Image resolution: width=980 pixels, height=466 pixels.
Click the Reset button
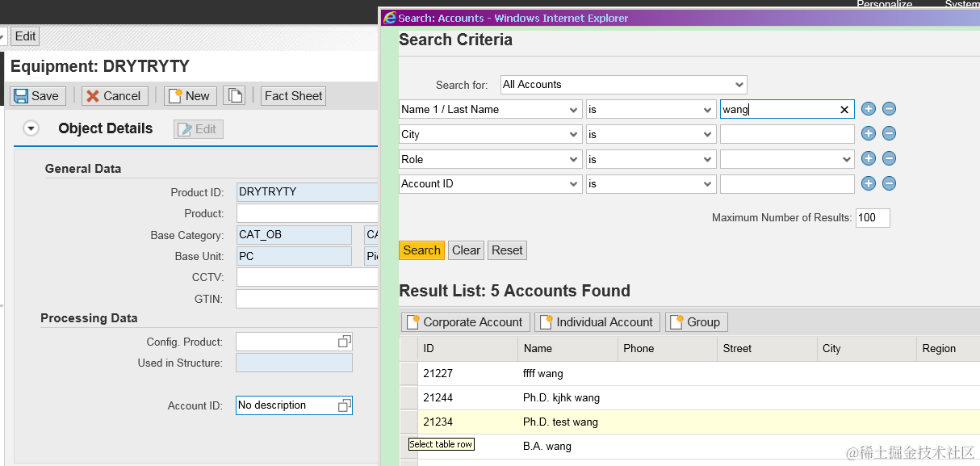point(507,250)
